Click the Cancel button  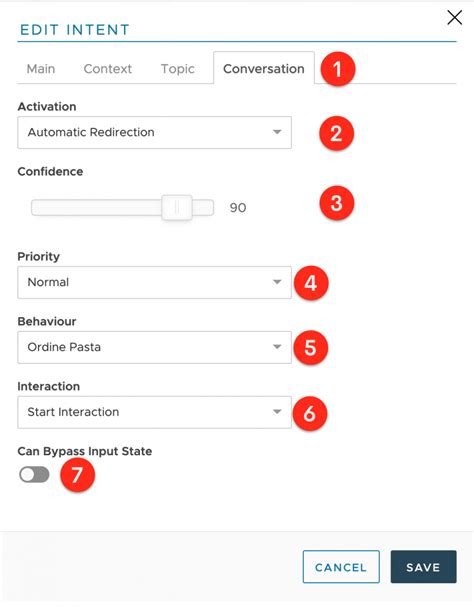point(341,567)
